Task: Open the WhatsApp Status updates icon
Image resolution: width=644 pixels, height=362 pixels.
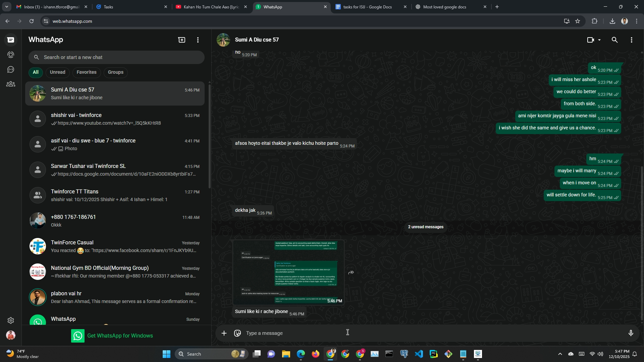Action: point(11,55)
